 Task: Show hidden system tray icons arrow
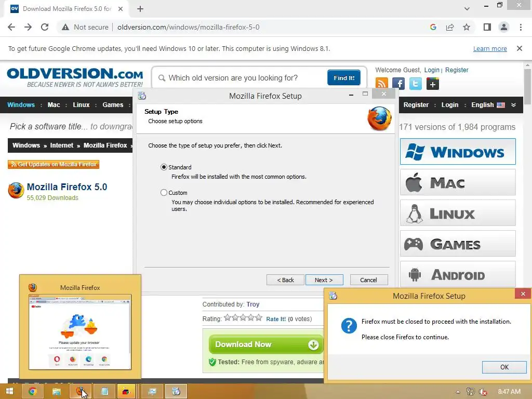point(458,392)
